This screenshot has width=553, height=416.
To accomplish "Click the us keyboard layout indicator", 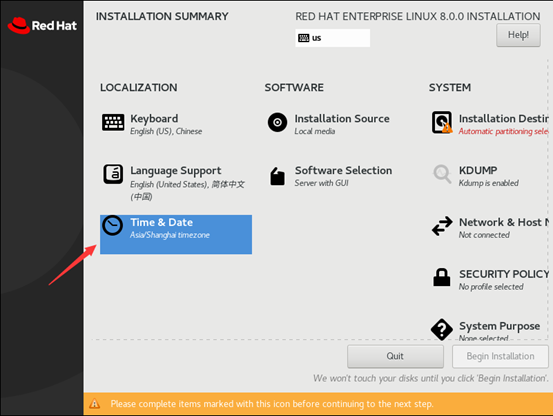I will (333, 38).
